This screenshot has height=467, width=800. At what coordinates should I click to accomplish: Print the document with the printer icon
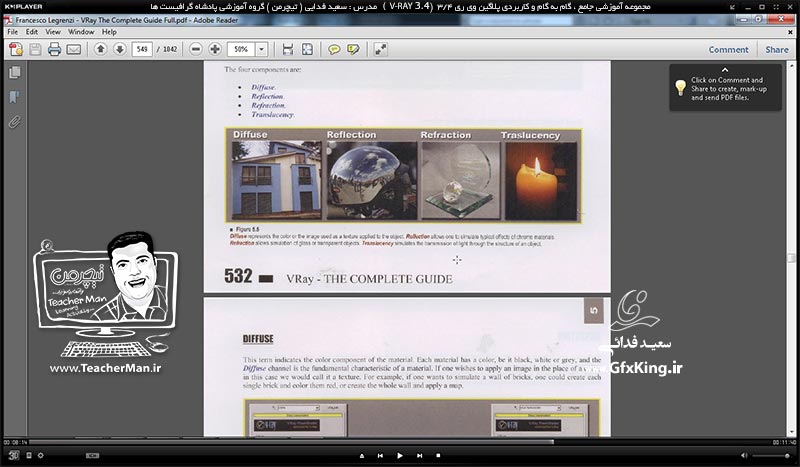coord(54,50)
